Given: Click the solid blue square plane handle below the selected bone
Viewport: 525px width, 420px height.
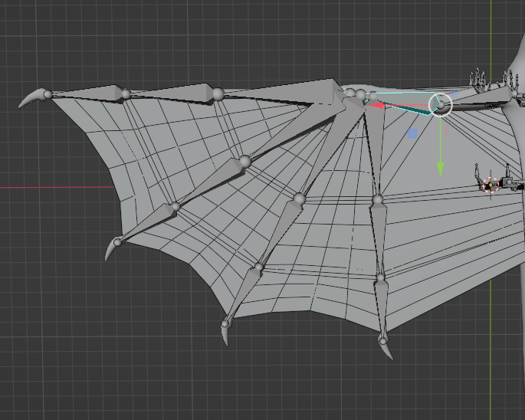Looking at the screenshot, I should 412,133.
